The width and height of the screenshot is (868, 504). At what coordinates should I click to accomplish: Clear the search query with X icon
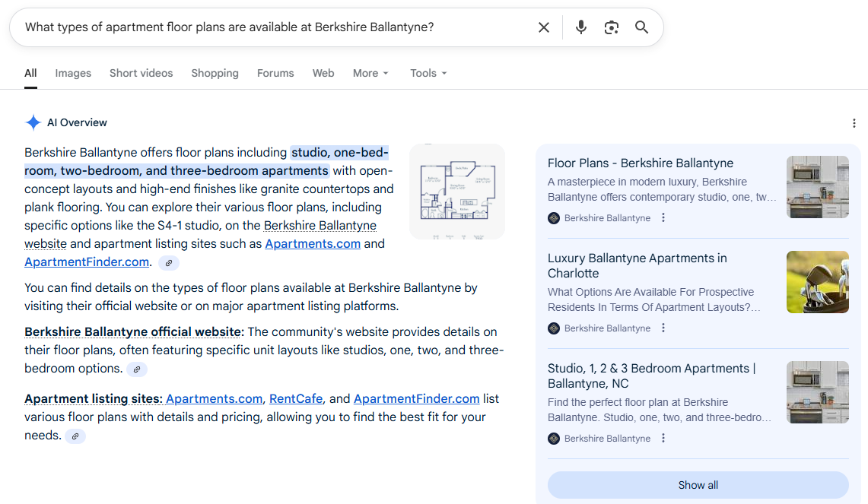click(544, 27)
